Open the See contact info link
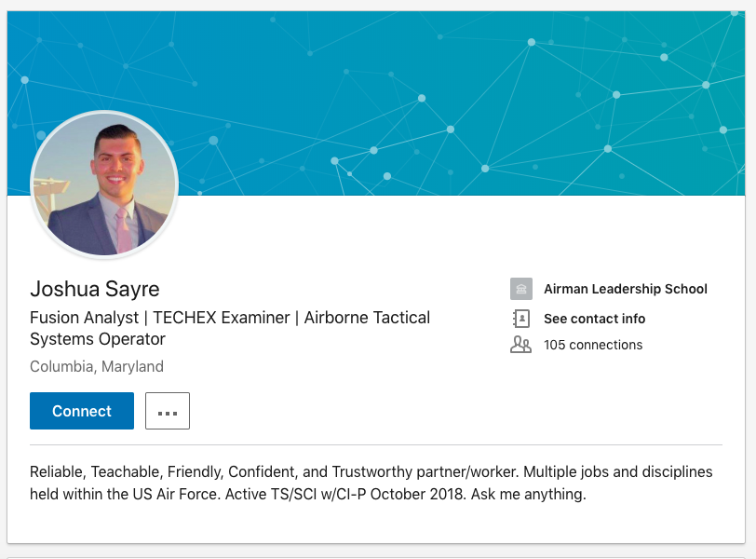 595,319
